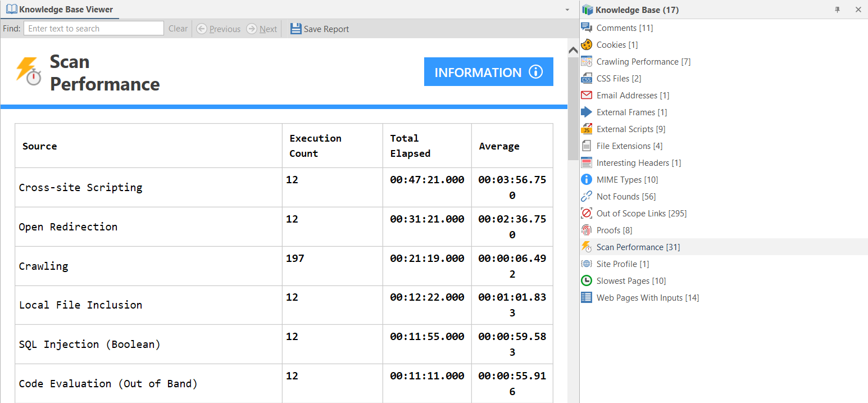Open the Knowledge Base Viewer tab dropdown

(x=567, y=10)
